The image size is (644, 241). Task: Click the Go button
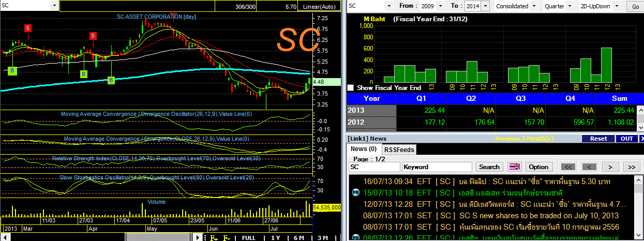click(x=635, y=6)
